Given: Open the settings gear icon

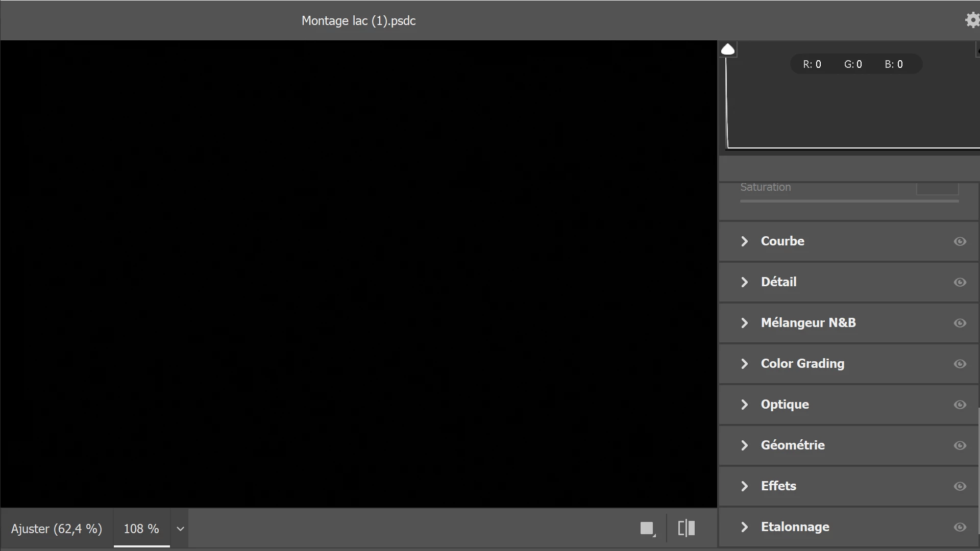Looking at the screenshot, I should (x=972, y=20).
